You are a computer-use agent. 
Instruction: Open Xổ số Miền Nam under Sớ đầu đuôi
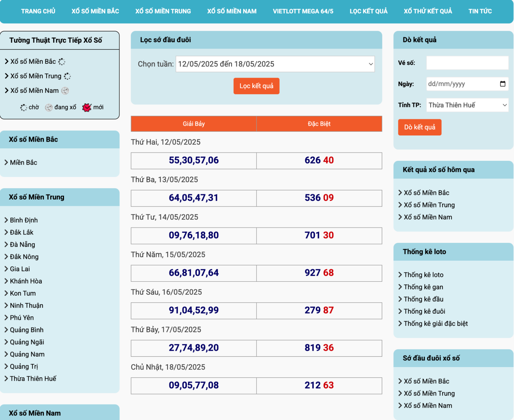click(x=428, y=406)
